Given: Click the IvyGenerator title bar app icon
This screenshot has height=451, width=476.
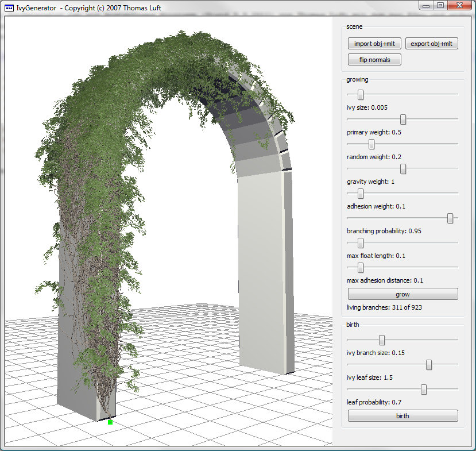Looking at the screenshot, I should point(9,7).
